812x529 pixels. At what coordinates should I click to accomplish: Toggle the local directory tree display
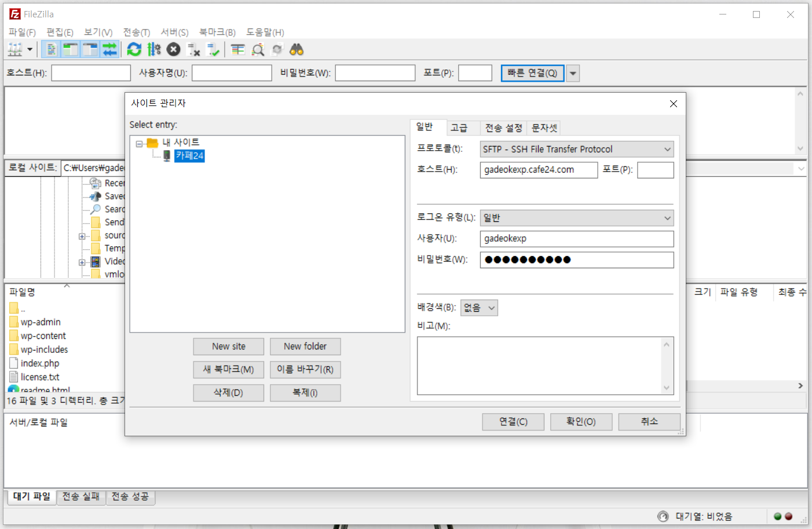[71, 50]
